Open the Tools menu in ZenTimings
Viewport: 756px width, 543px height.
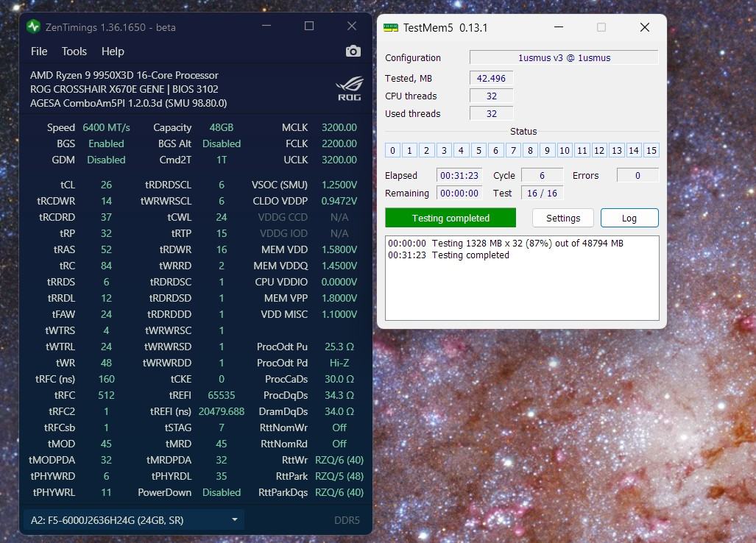(74, 51)
